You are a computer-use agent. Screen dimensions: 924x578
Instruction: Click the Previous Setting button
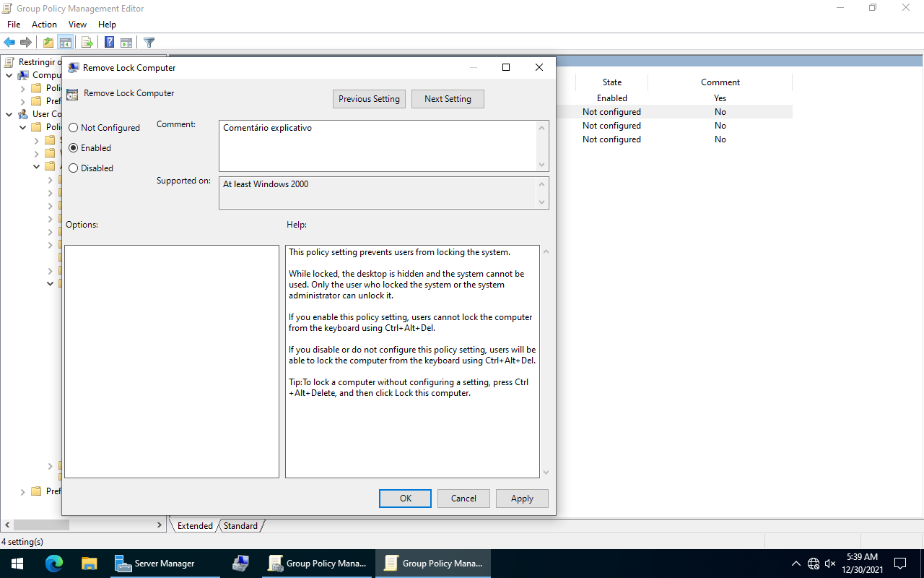coord(369,98)
